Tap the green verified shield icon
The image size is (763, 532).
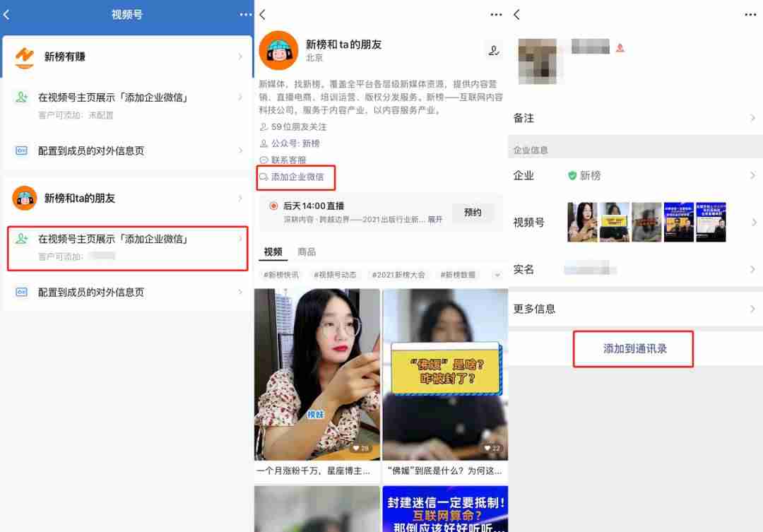pyautogui.click(x=572, y=175)
